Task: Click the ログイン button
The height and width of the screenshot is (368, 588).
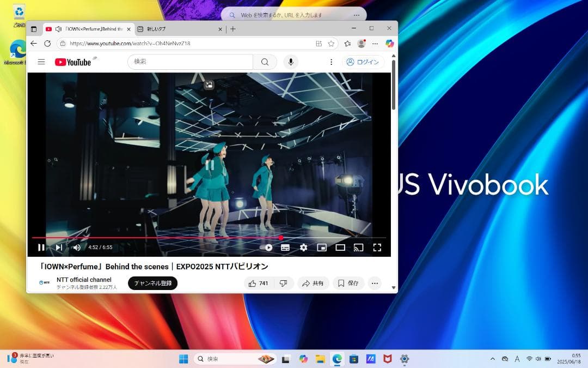Action: coord(363,62)
